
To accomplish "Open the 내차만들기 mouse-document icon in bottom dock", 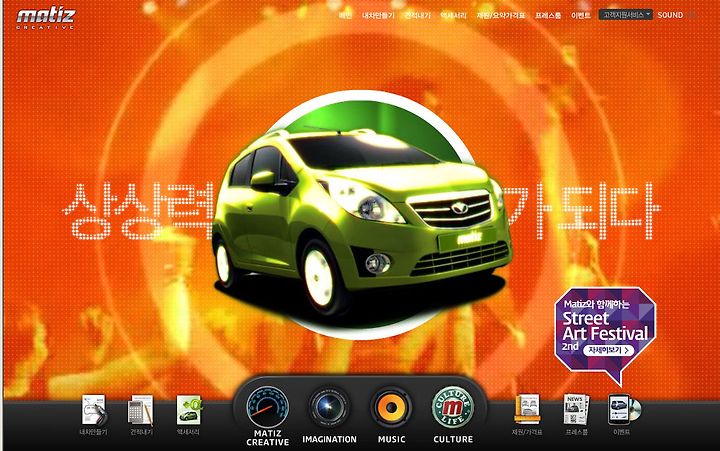I will (94, 410).
